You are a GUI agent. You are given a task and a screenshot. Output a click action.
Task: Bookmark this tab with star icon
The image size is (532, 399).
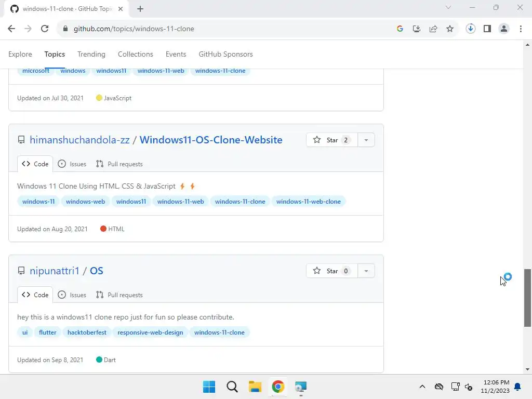point(449,29)
